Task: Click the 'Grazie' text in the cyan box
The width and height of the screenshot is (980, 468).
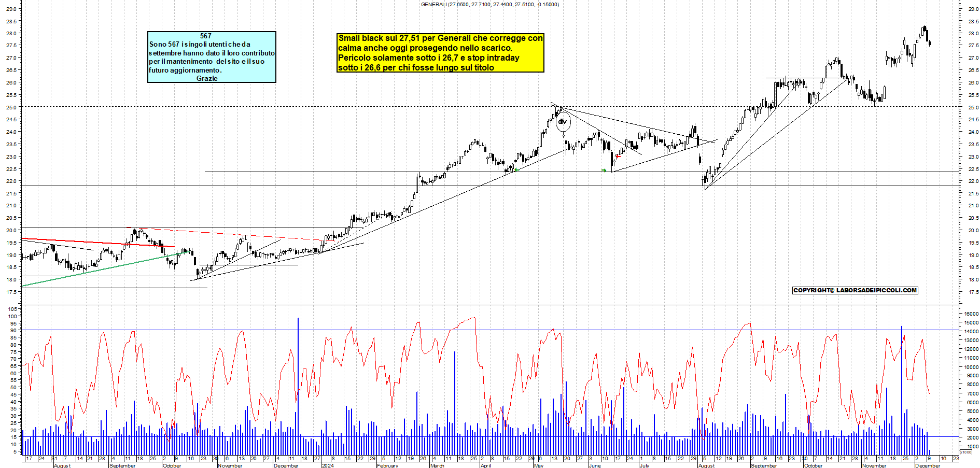Action: point(207,78)
